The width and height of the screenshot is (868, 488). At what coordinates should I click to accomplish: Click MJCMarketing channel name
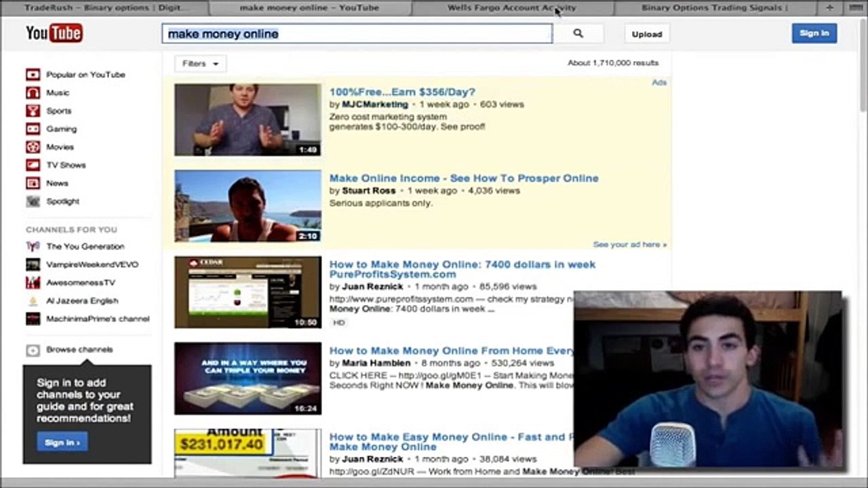[x=375, y=104]
